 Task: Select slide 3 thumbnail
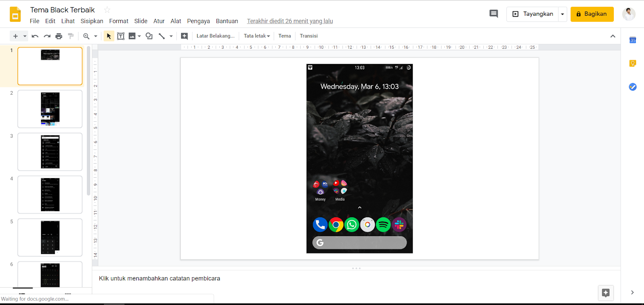(50, 152)
